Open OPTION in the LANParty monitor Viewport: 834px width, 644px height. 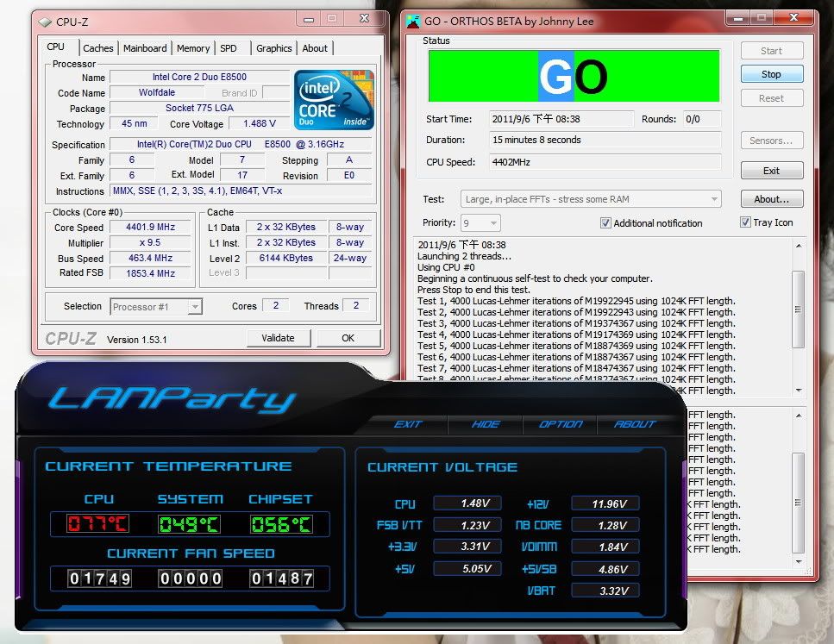pyautogui.click(x=561, y=424)
